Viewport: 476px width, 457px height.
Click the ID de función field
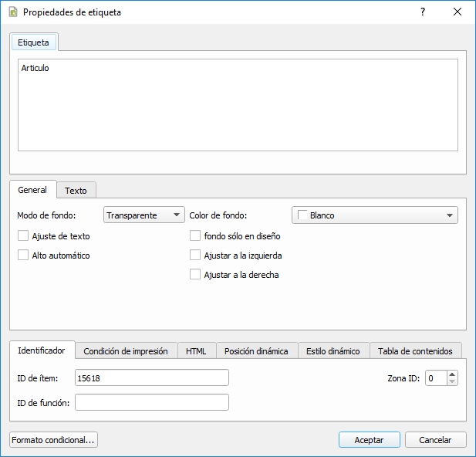pos(152,402)
